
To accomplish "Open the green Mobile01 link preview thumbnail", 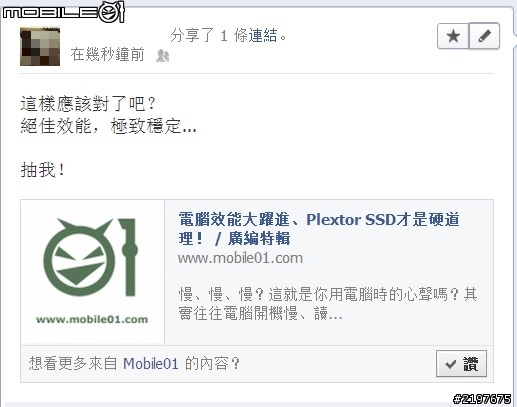I will click(92, 272).
